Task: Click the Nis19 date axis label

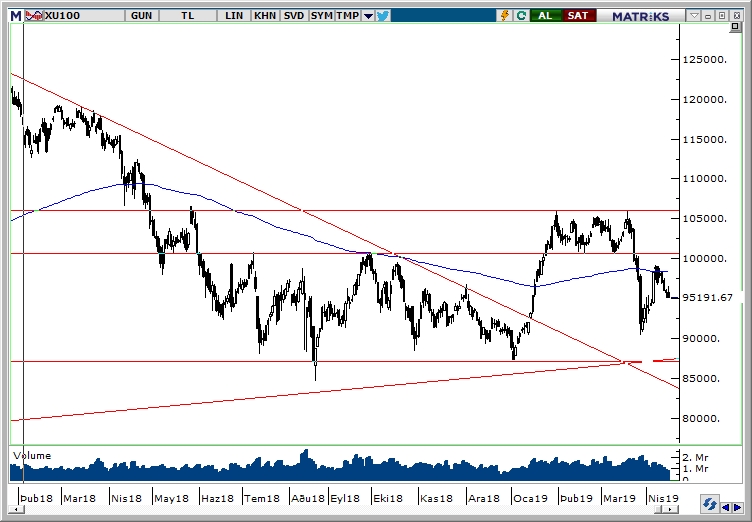Action: [663, 498]
